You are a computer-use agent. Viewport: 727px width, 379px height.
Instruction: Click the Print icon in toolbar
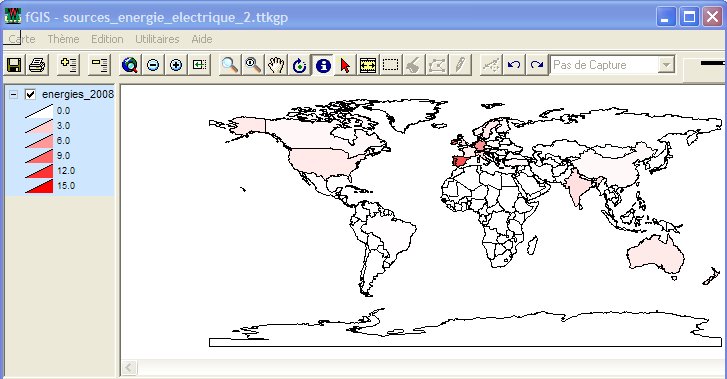[37, 65]
